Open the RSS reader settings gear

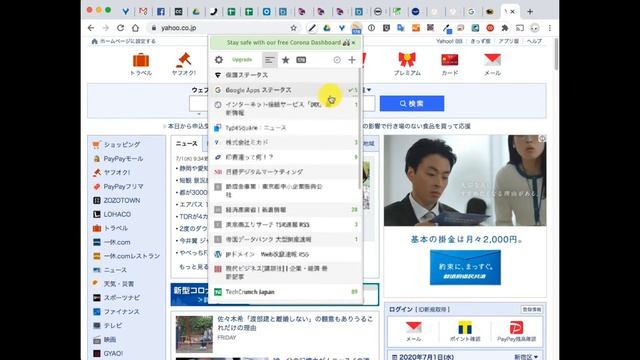pos(219,60)
